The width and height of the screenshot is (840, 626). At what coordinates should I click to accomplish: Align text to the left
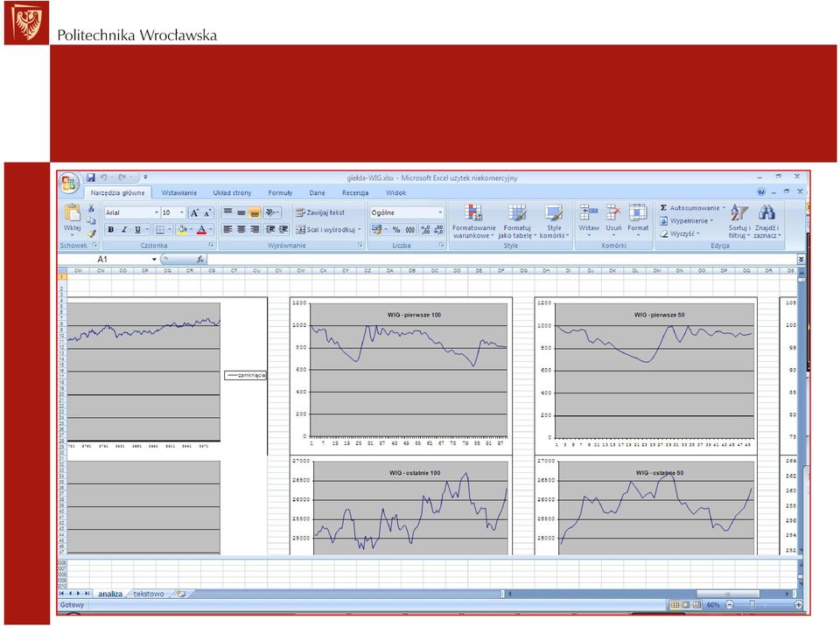point(227,230)
